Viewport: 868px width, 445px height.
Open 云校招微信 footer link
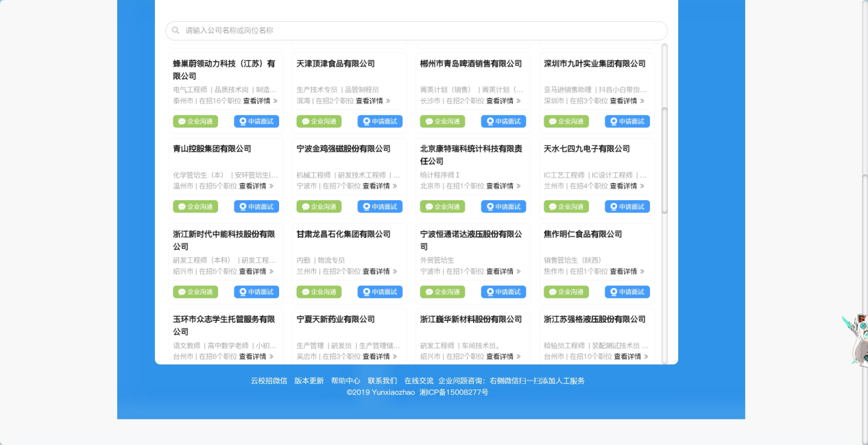tap(269, 381)
